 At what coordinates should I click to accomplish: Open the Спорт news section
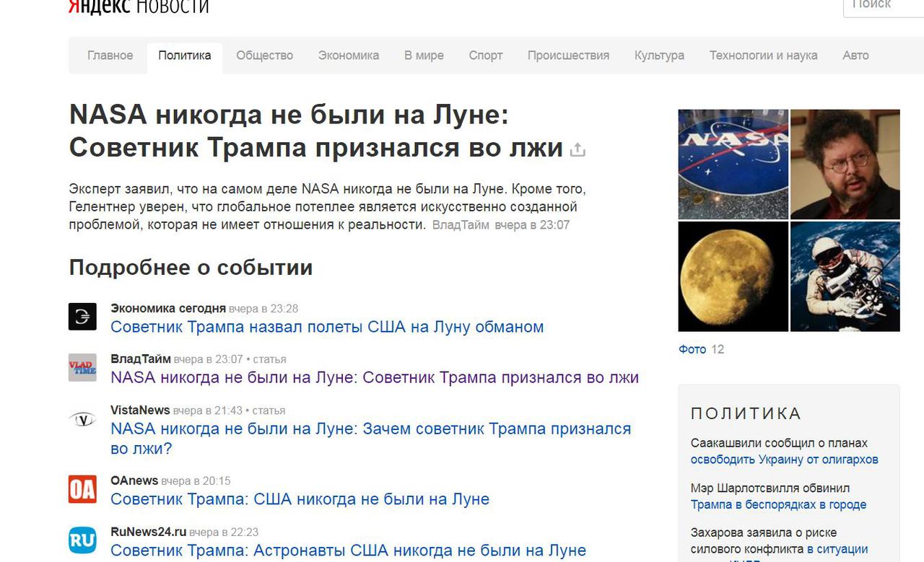(x=485, y=56)
